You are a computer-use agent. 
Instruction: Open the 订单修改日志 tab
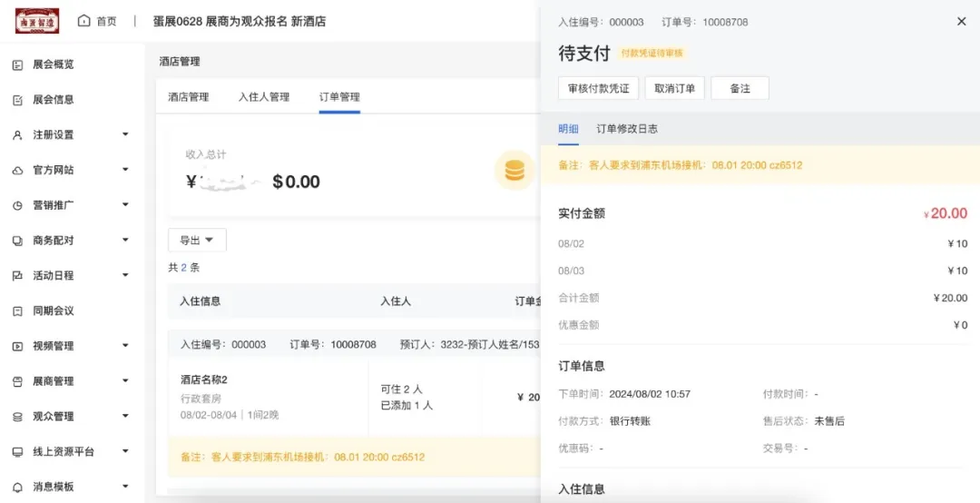click(x=627, y=129)
